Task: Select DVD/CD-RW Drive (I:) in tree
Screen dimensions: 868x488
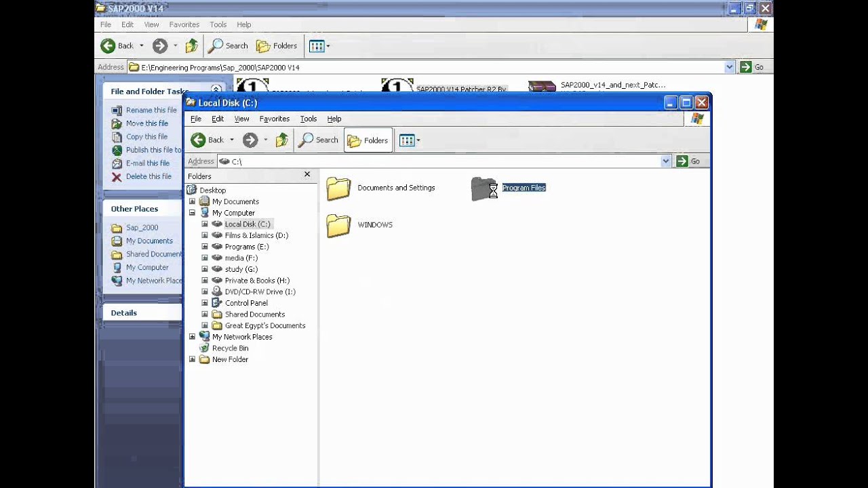Action: pos(260,291)
